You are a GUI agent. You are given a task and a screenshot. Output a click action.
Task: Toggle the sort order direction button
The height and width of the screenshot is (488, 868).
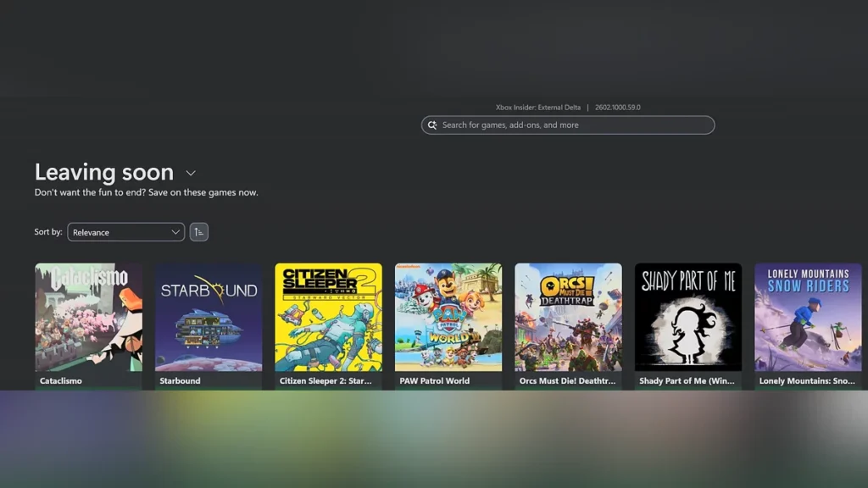point(198,232)
